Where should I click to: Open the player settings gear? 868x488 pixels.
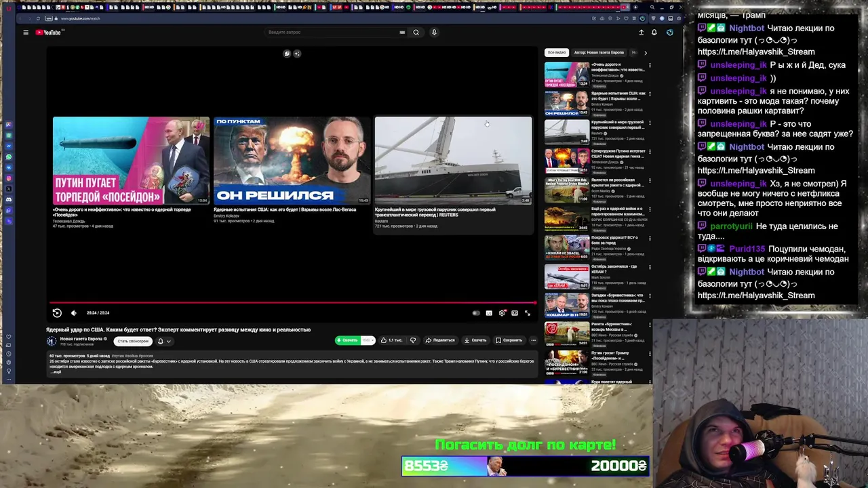click(502, 313)
